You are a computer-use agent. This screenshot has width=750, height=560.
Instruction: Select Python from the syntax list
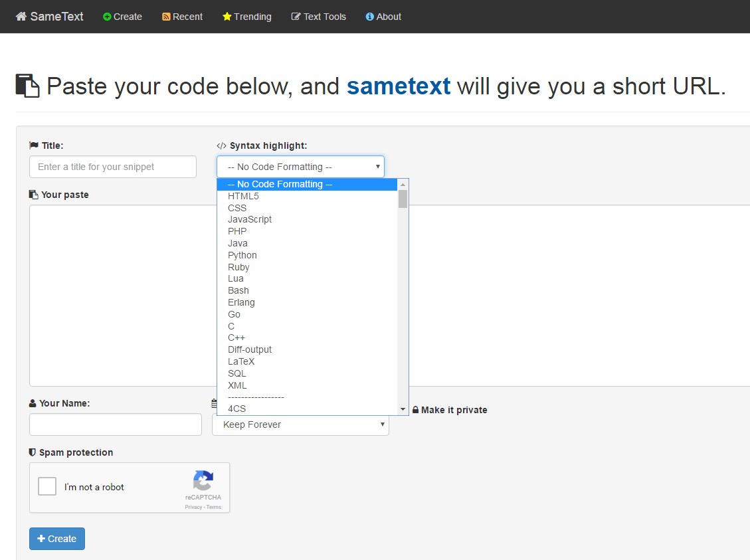(242, 255)
